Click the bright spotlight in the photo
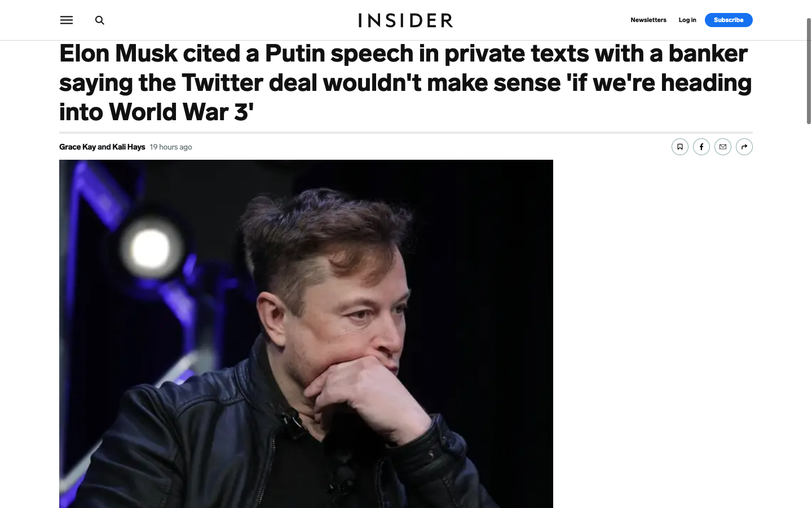Image resolution: width=812 pixels, height=508 pixels. [x=151, y=248]
